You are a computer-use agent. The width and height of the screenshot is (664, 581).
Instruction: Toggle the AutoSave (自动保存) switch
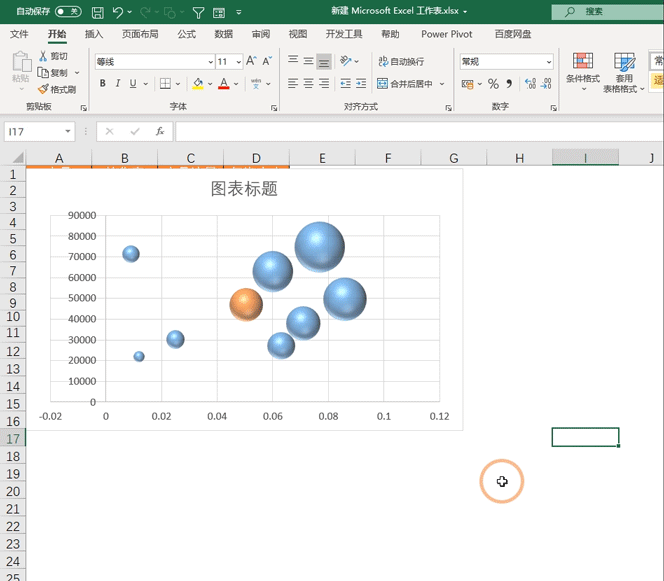point(68,12)
